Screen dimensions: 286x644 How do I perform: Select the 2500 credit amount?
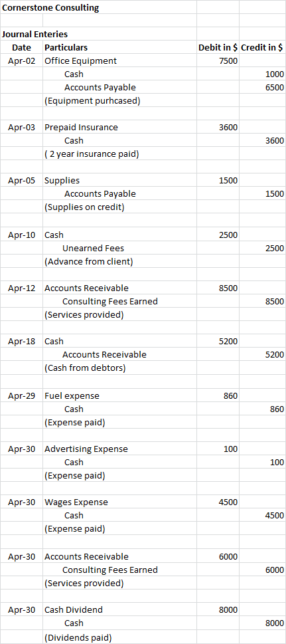pyautogui.click(x=275, y=249)
